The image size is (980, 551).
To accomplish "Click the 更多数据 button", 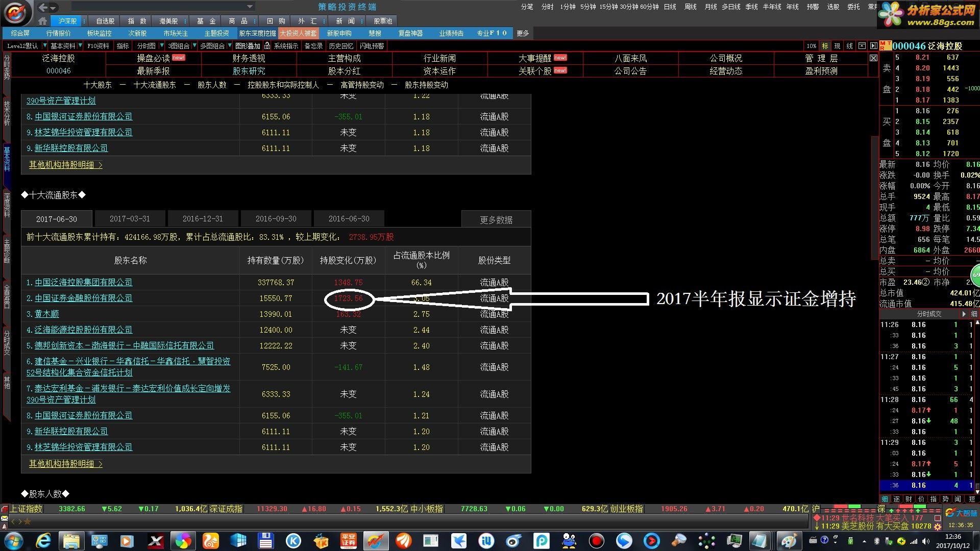I will (496, 220).
